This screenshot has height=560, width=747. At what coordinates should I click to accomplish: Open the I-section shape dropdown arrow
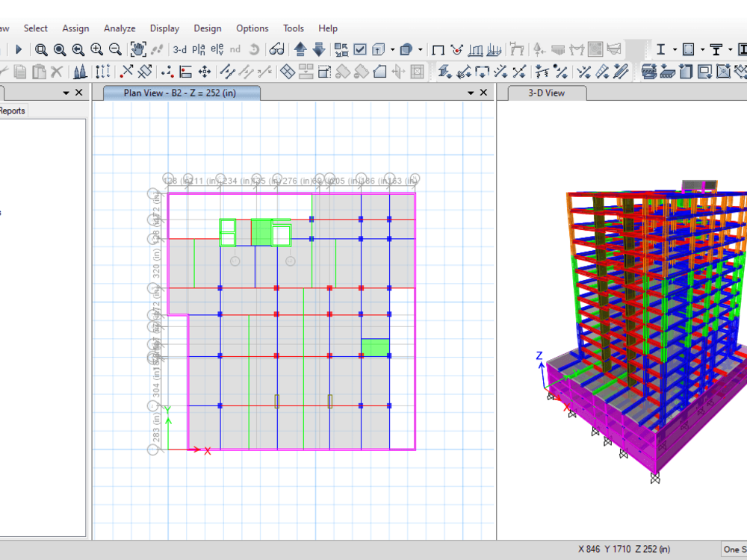[675, 50]
